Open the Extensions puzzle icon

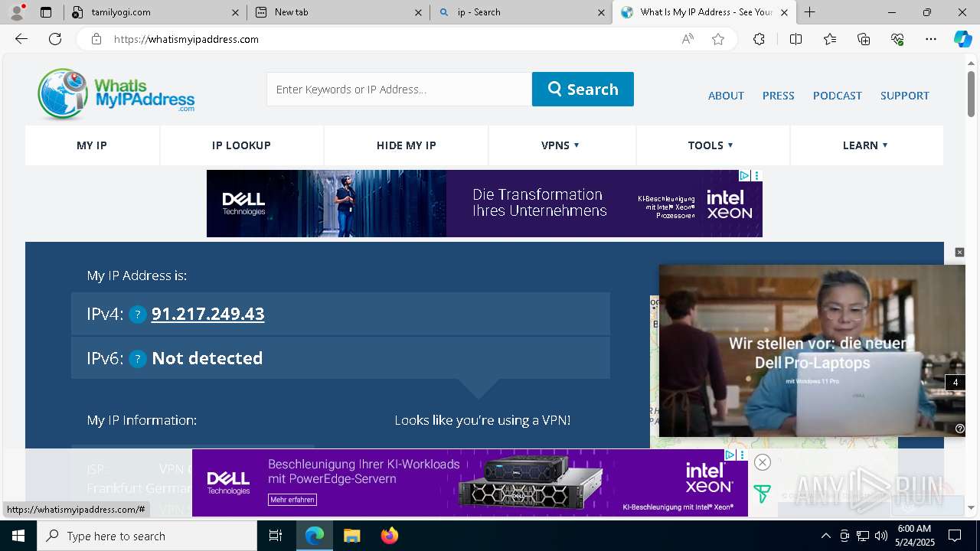[759, 39]
